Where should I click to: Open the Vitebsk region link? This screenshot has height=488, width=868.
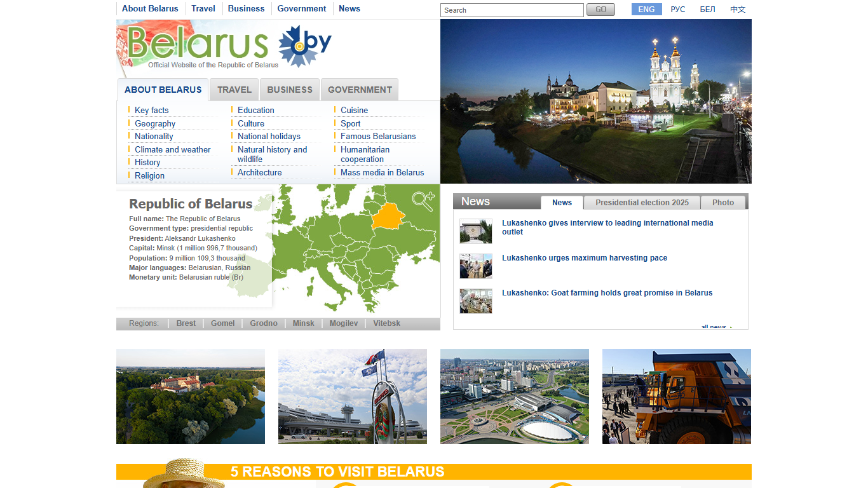(387, 323)
